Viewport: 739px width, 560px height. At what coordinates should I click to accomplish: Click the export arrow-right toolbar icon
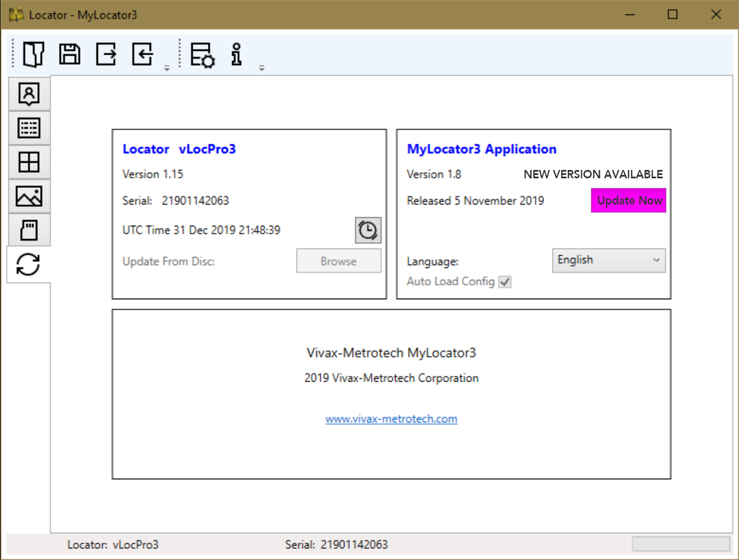(106, 54)
